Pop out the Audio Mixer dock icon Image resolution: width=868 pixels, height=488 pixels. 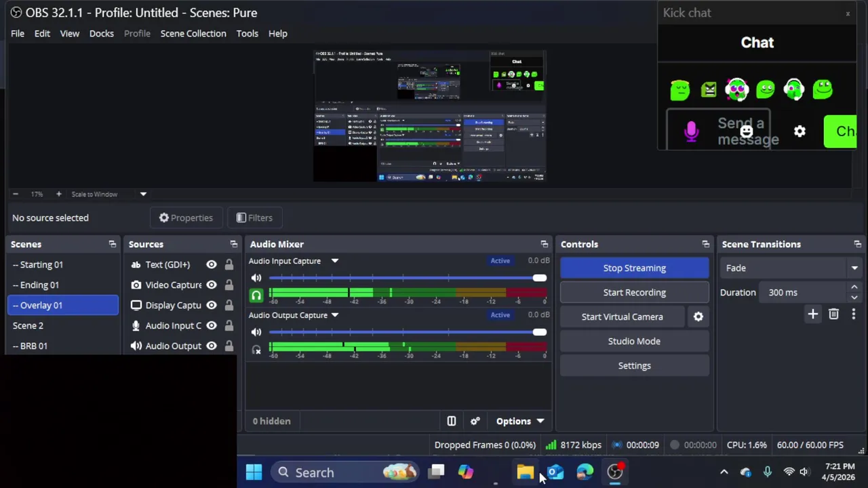coord(544,244)
